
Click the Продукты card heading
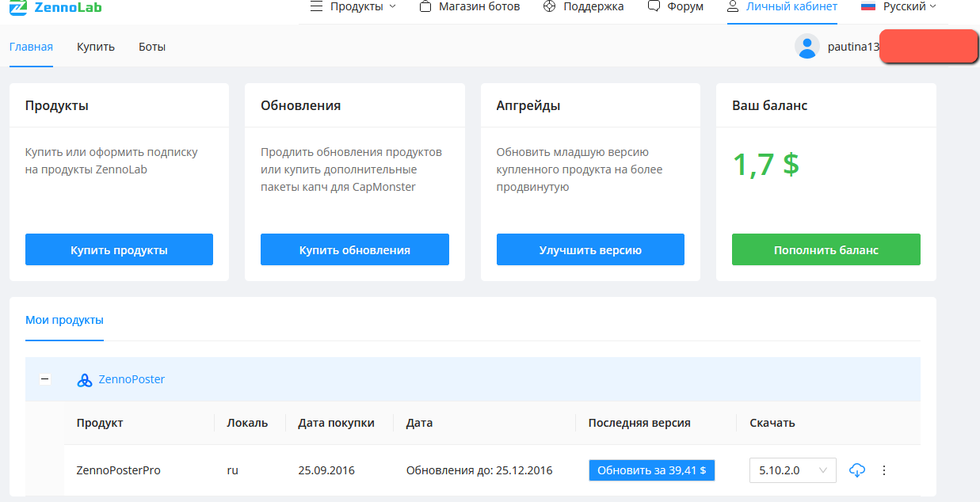(57, 105)
